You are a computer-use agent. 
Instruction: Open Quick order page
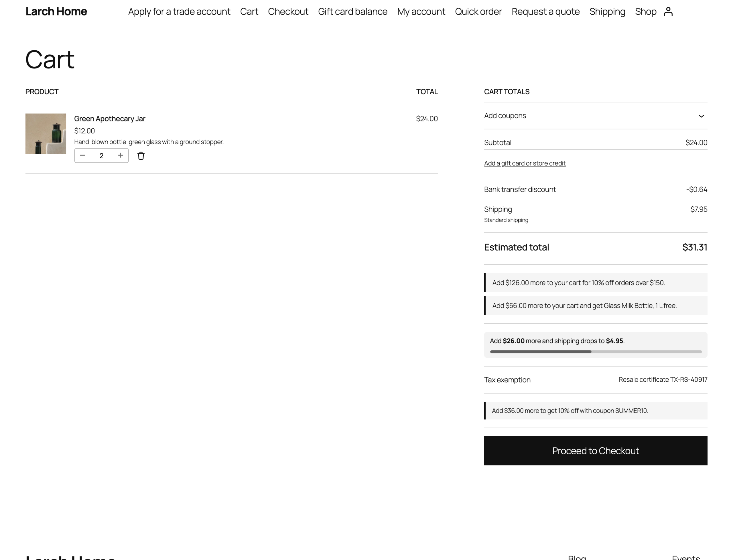[x=478, y=12]
